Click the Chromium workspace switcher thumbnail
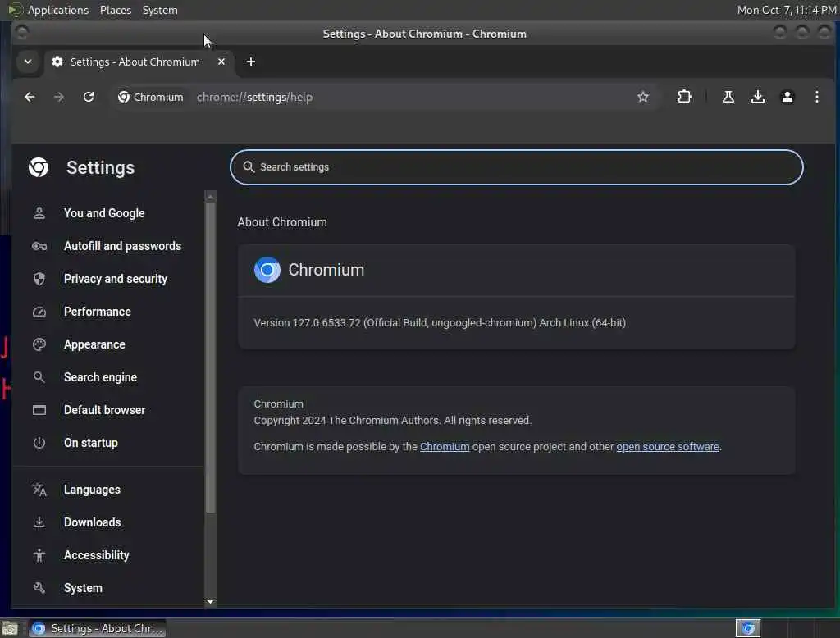This screenshot has height=638, width=840. coord(748,628)
